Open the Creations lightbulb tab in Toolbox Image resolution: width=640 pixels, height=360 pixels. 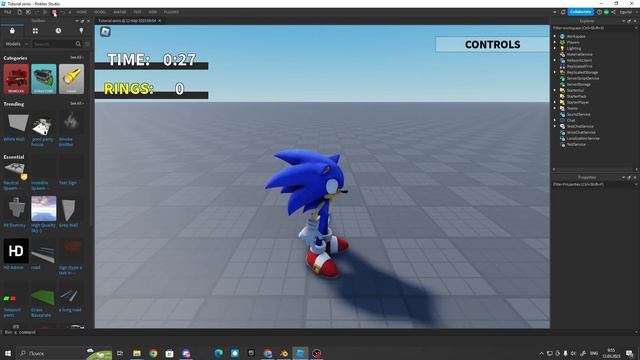[81, 31]
